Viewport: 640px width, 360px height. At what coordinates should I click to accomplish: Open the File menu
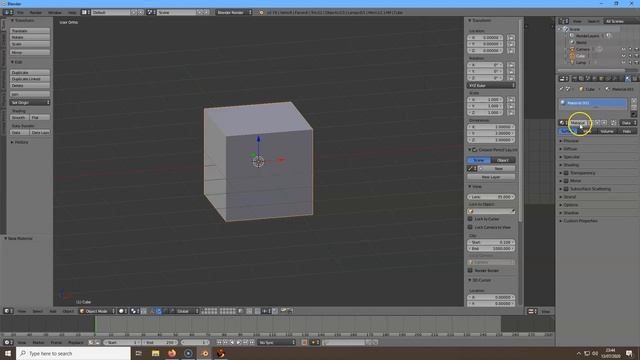(20, 12)
